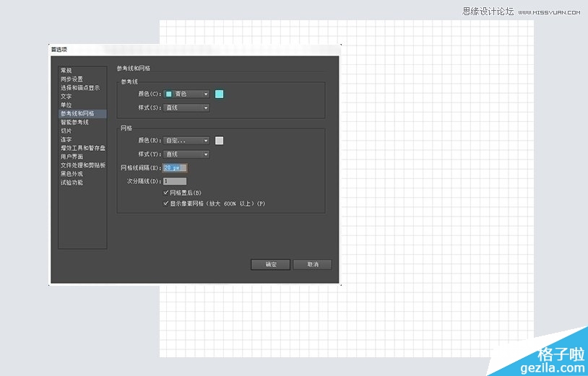The height and width of the screenshot is (376, 588).
Task: Click the 次分隔线 input field
Action: pyautogui.click(x=175, y=181)
